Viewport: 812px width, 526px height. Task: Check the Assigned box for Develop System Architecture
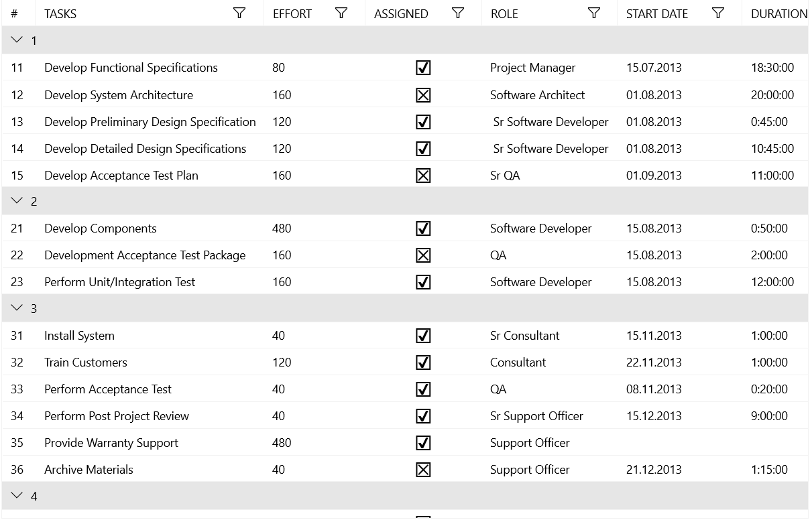tap(423, 95)
